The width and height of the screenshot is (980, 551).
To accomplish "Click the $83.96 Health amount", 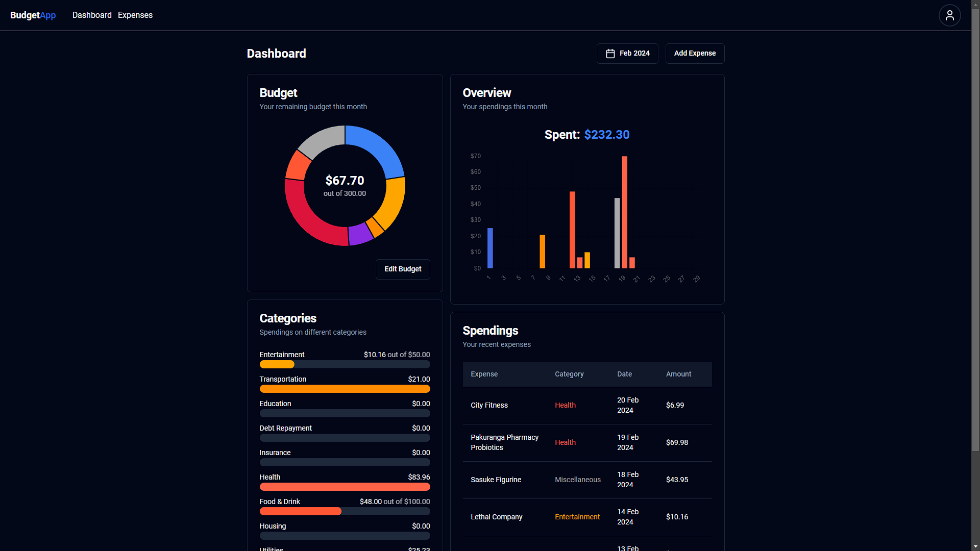I will [419, 477].
